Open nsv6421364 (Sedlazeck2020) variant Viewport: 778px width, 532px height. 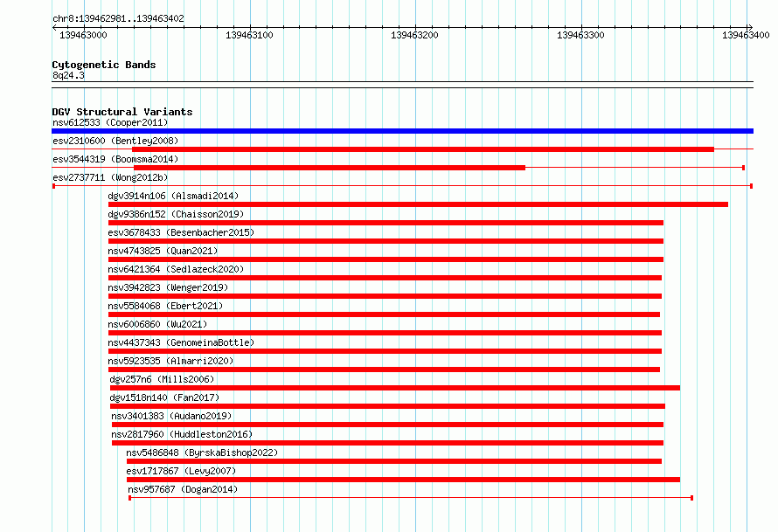(x=176, y=269)
